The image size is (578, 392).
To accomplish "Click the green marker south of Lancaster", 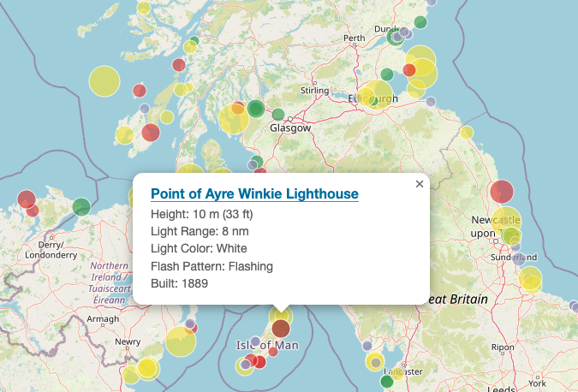I will click(387, 381).
